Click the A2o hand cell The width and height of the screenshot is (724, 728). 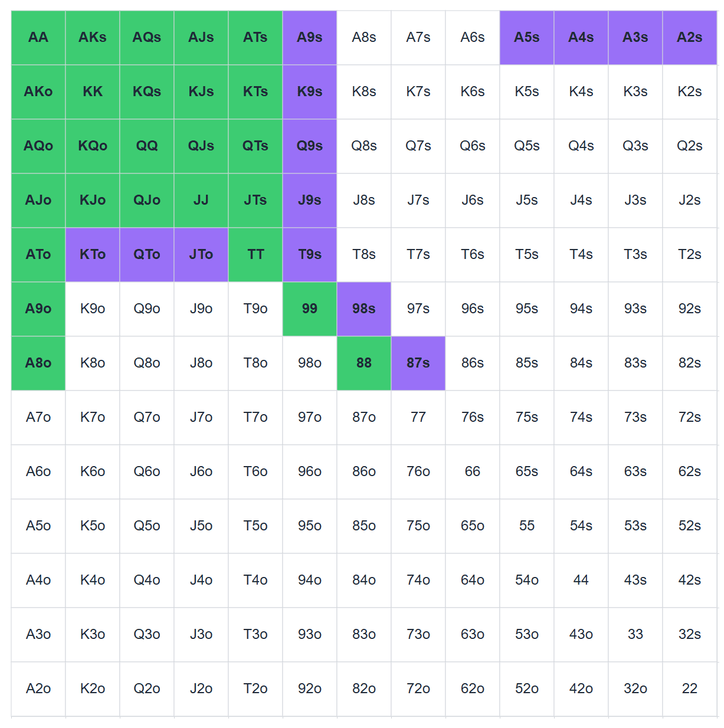(x=38, y=689)
